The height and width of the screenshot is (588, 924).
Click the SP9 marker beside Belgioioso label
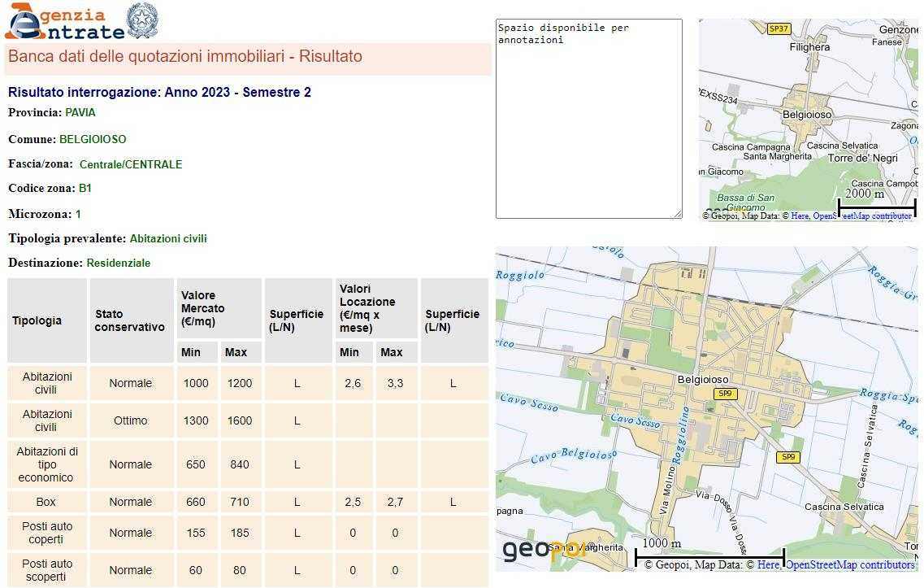(724, 394)
